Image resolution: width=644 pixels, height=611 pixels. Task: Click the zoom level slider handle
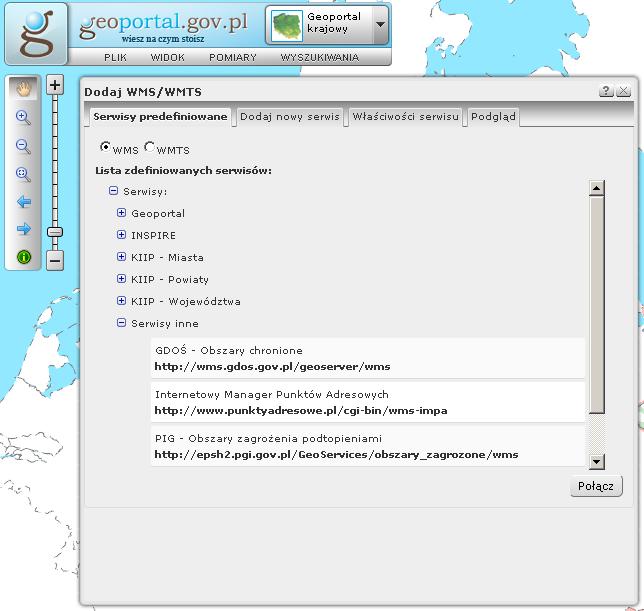tap(55, 232)
